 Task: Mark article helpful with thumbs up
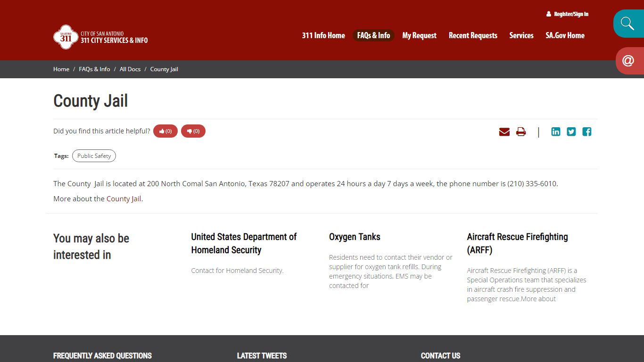coord(165,131)
